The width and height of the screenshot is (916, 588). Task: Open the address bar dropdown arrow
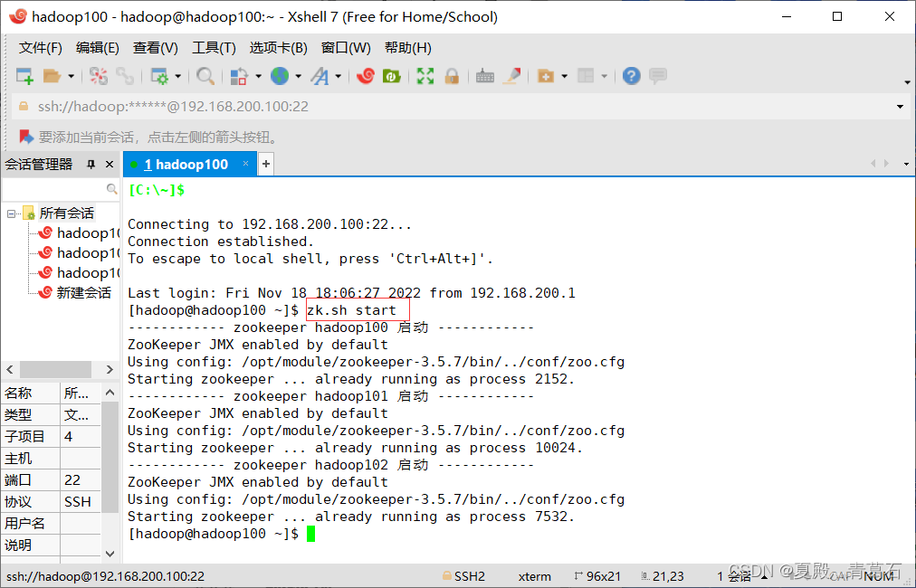coord(900,106)
